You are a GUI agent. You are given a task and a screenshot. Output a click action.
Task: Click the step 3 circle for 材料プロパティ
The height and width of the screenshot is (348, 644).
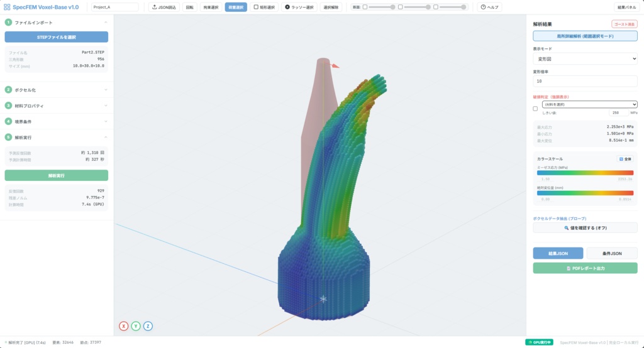coord(8,106)
